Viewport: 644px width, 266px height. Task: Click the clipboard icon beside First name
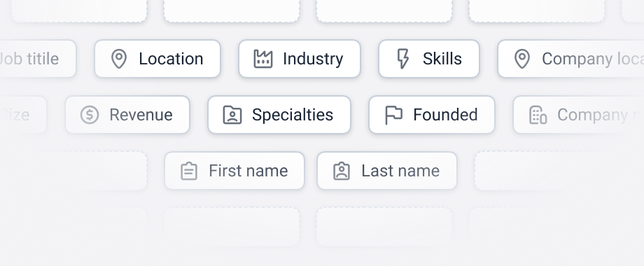[x=189, y=171]
